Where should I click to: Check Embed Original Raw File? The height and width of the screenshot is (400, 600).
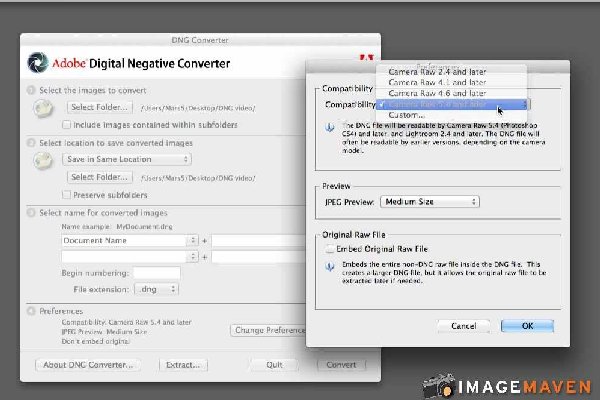(x=329, y=249)
